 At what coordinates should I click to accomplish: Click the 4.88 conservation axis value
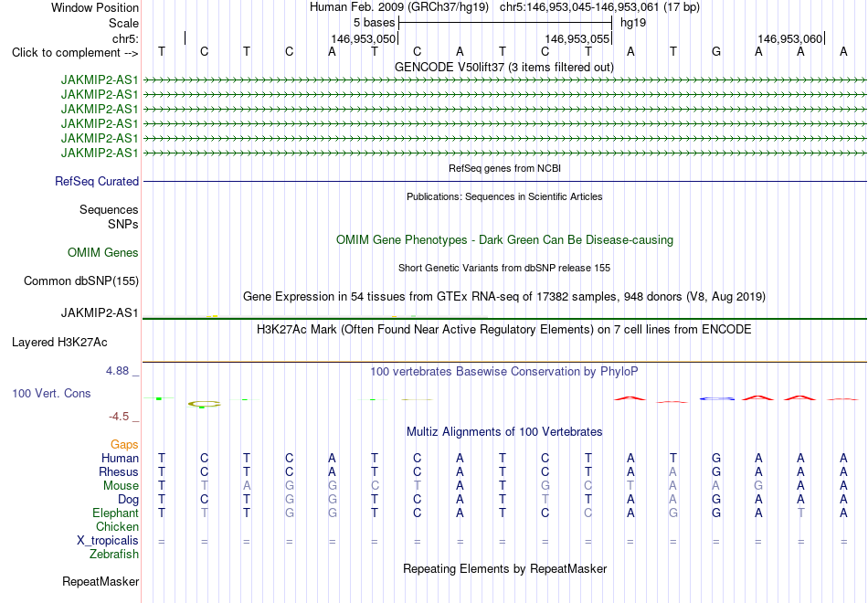click(x=117, y=371)
